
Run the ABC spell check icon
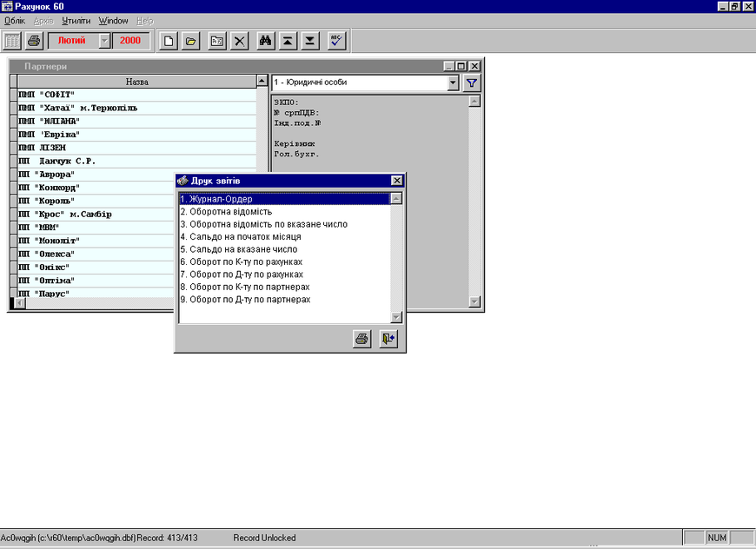tap(336, 41)
